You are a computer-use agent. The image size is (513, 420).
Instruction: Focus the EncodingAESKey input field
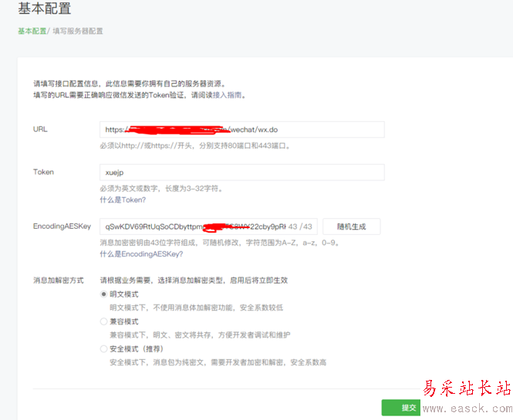pos(208,227)
